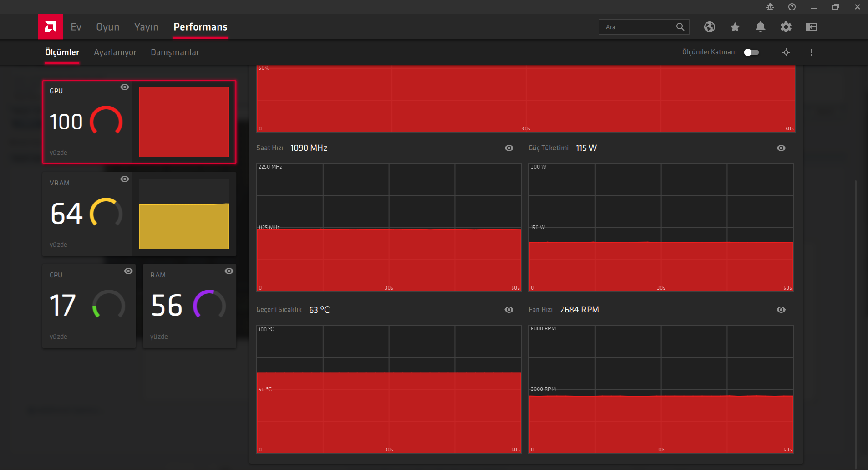
Task: Click the yellow VRAM usage mini graph
Action: [184, 214]
